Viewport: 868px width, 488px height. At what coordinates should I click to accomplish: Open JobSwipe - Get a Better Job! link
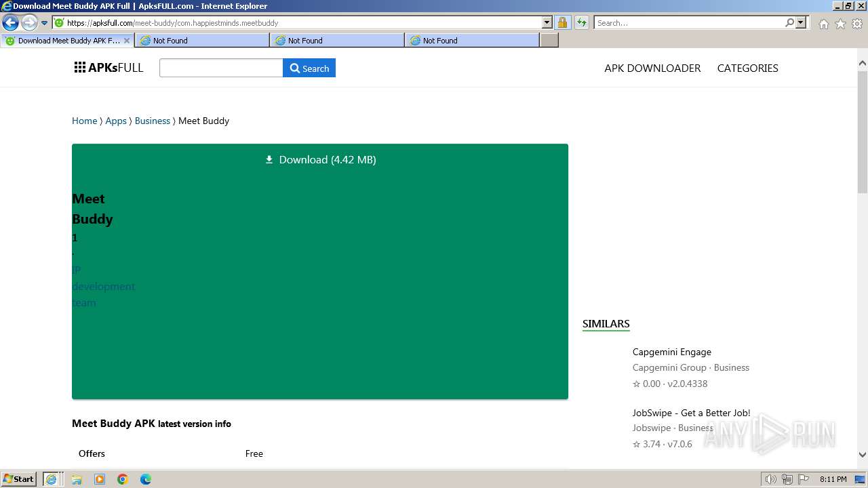[691, 413]
